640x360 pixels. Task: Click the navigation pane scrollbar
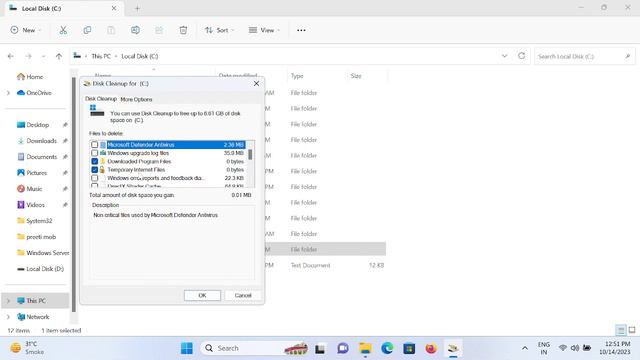pyautogui.click(x=74, y=194)
